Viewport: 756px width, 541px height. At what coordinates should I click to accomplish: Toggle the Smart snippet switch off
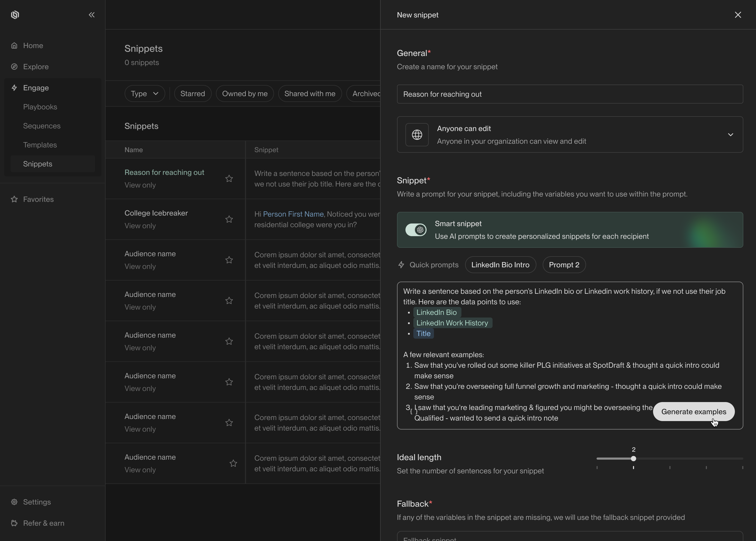[x=416, y=230]
